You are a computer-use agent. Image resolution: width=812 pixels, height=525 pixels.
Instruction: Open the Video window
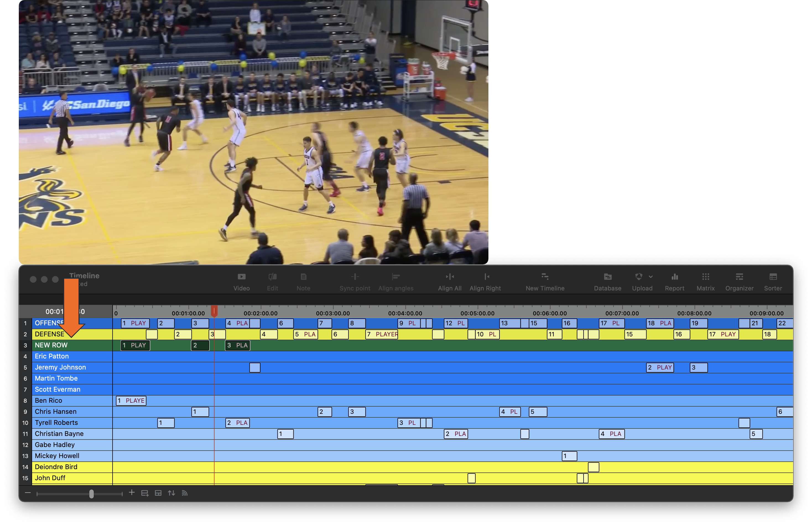click(241, 280)
